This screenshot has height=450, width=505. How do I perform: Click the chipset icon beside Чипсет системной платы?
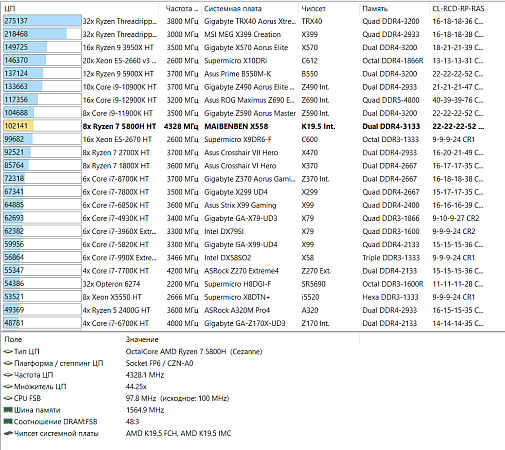[8, 433]
